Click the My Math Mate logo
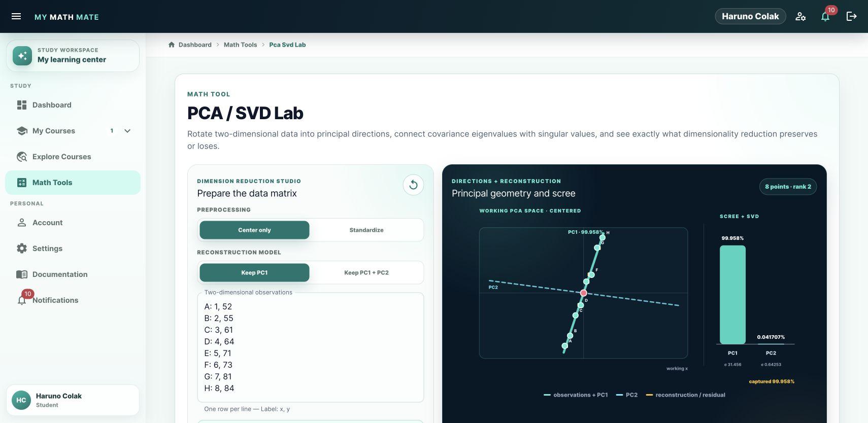The width and height of the screenshot is (868, 423). 66,17
